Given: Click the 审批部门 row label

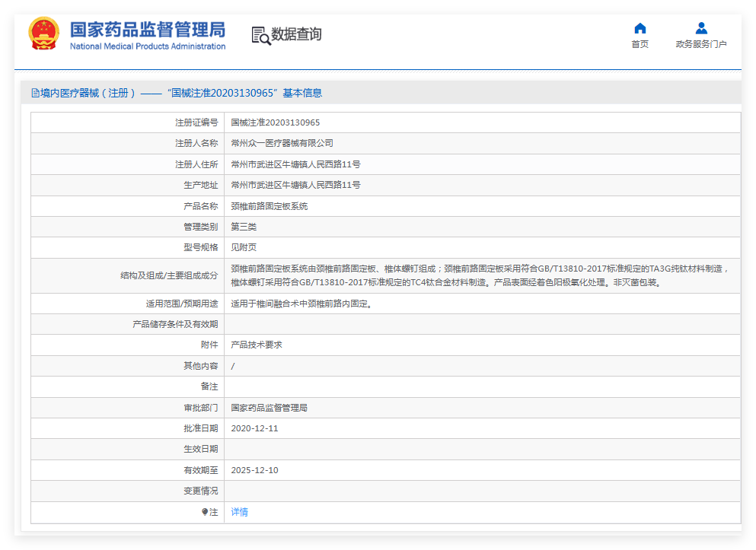Looking at the screenshot, I should [x=200, y=408].
